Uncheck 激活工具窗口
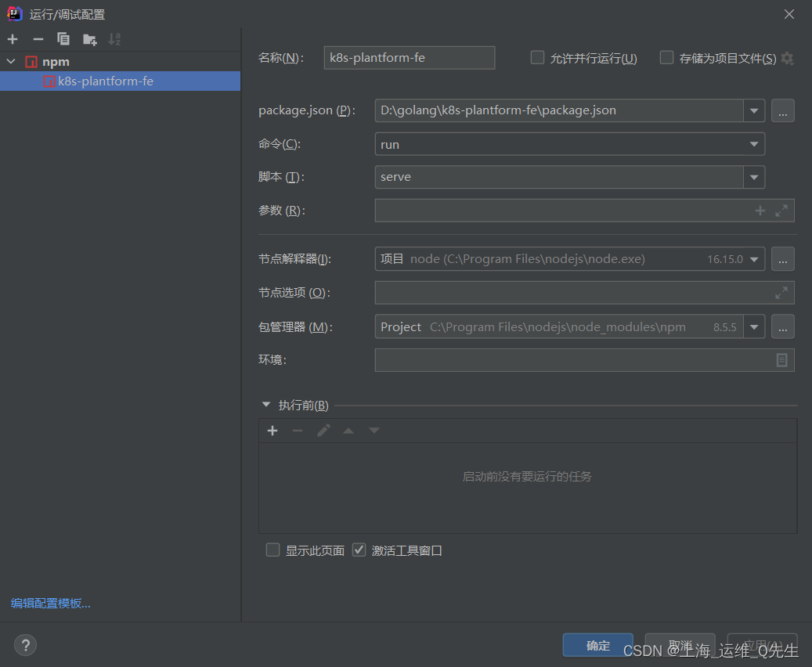This screenshot has width=812, height=667. click(359, 550)
